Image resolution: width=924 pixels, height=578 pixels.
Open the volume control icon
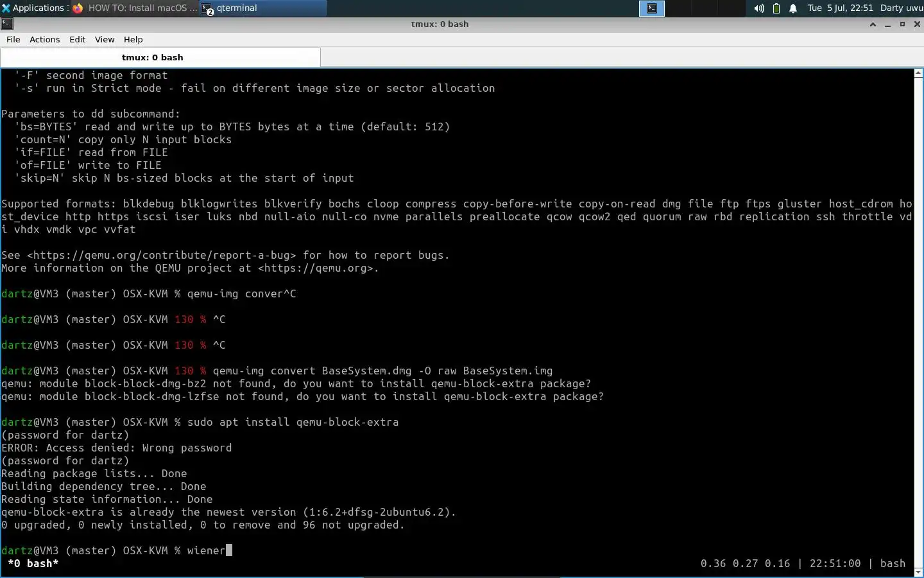tap(759, 8)
